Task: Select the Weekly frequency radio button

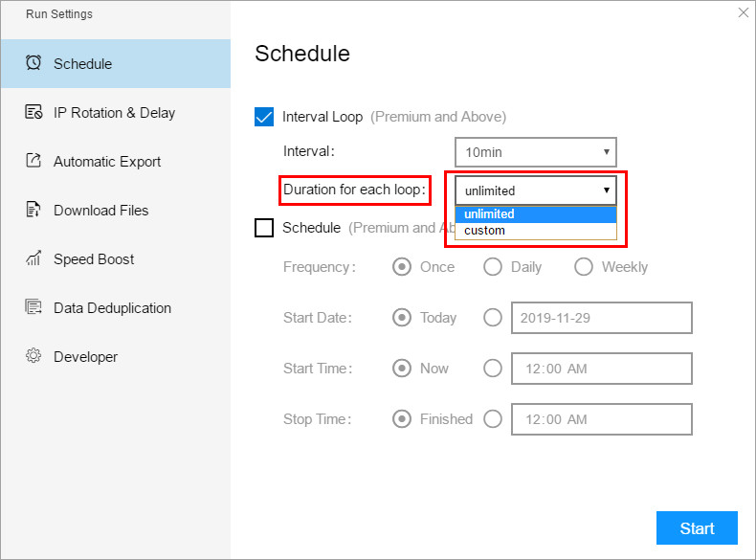Action: 583,267
